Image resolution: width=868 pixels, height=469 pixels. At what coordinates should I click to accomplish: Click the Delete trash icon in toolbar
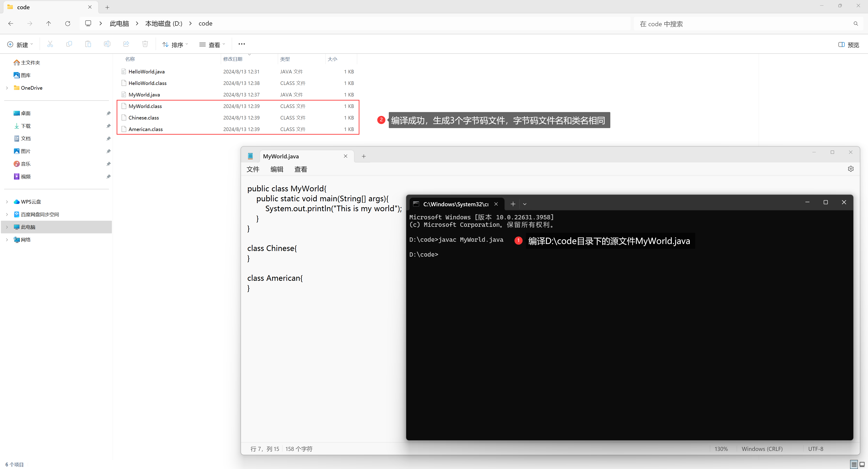pos(145,44)
